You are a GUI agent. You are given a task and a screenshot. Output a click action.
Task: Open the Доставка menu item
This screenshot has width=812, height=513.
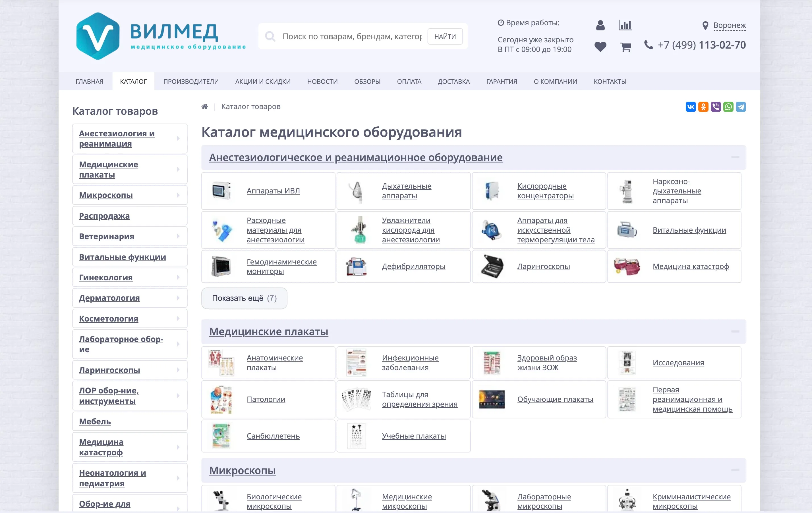(453, 81)
